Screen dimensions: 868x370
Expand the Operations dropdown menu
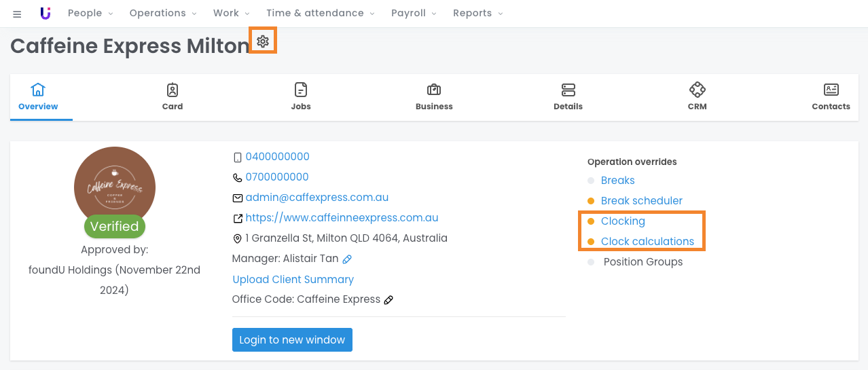(163, 14)
